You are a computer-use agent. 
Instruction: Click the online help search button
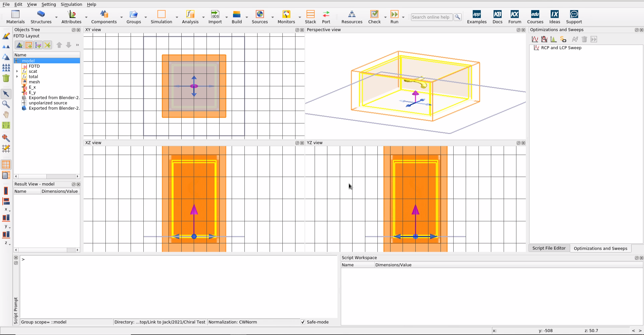(458, 17)
